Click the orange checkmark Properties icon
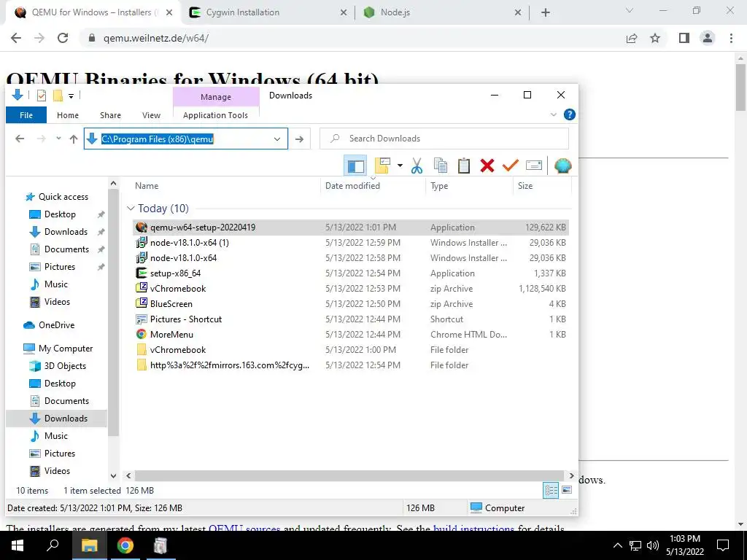 [x=510, y=166]
